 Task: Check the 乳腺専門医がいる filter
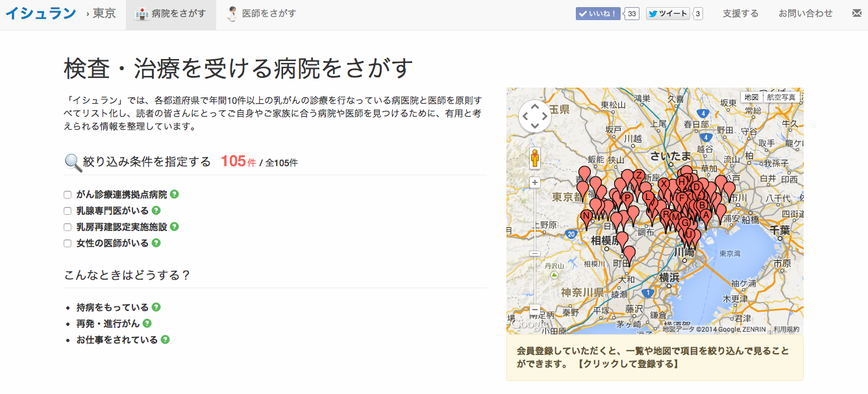point(68,211)
